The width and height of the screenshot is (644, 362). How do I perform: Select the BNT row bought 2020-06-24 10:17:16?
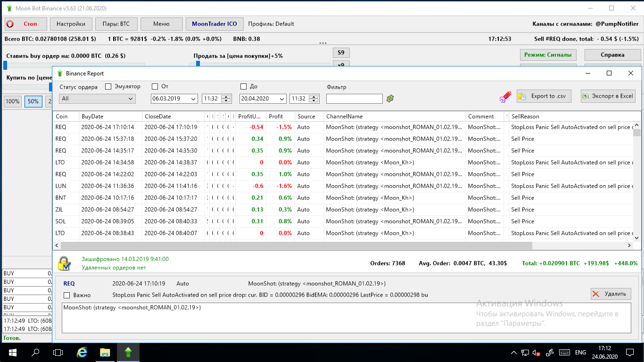click(343, 198)
